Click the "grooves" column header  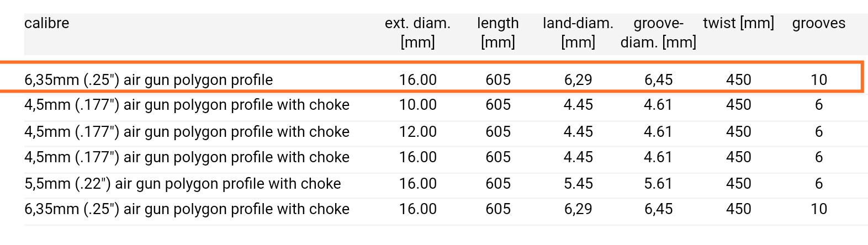818,23
